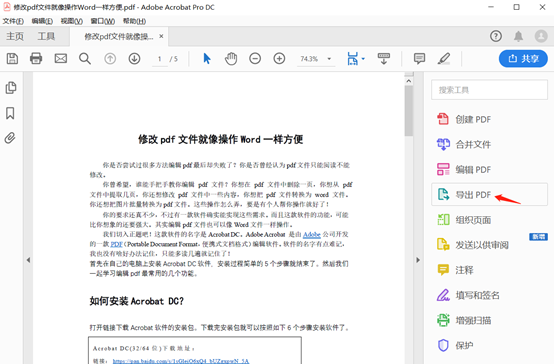Open the zoom level dropdown

[x=329, y=59]
